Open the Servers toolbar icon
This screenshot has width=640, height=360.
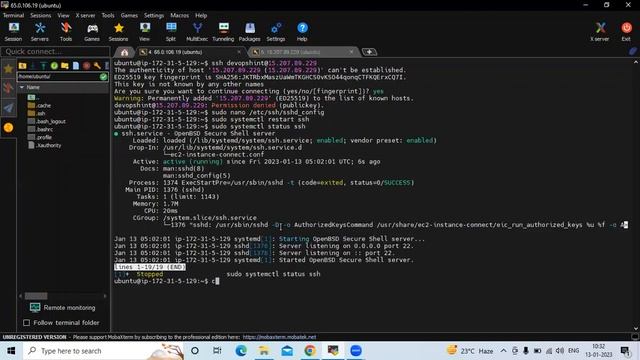pos(40,31)
